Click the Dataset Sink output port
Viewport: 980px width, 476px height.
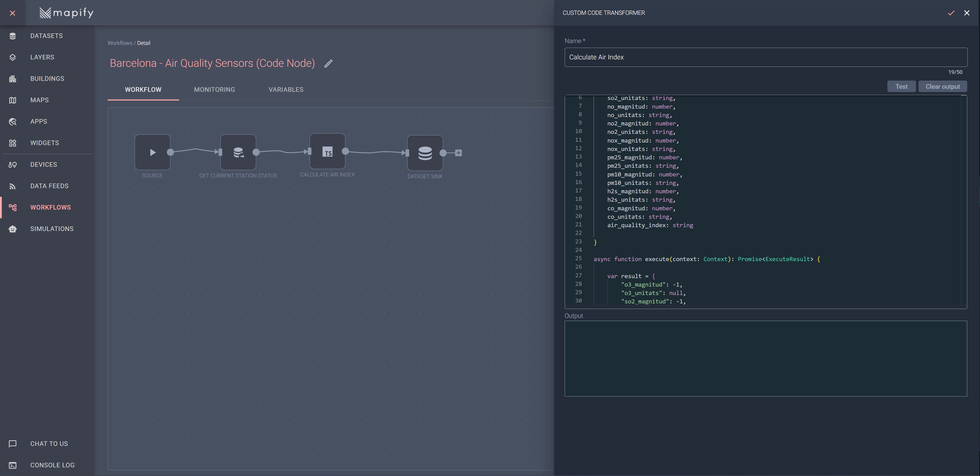[x=443, y=153]
